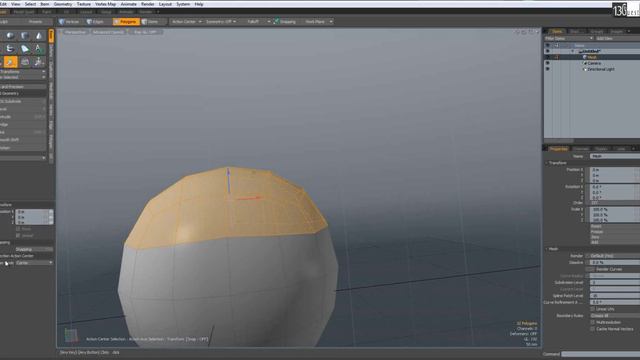Open the Render Default dropdown
The image size is (640, 360).
coord(615,256)
